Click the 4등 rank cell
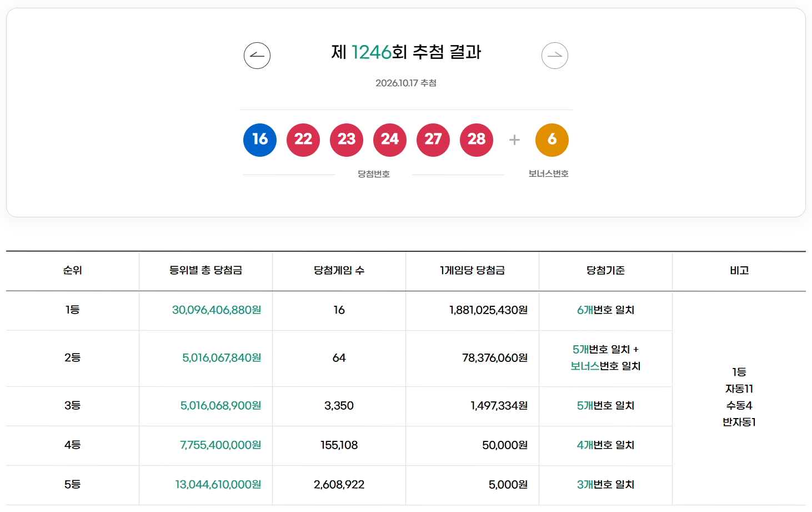Screen dimensions: 812x512 coord(73,445)
